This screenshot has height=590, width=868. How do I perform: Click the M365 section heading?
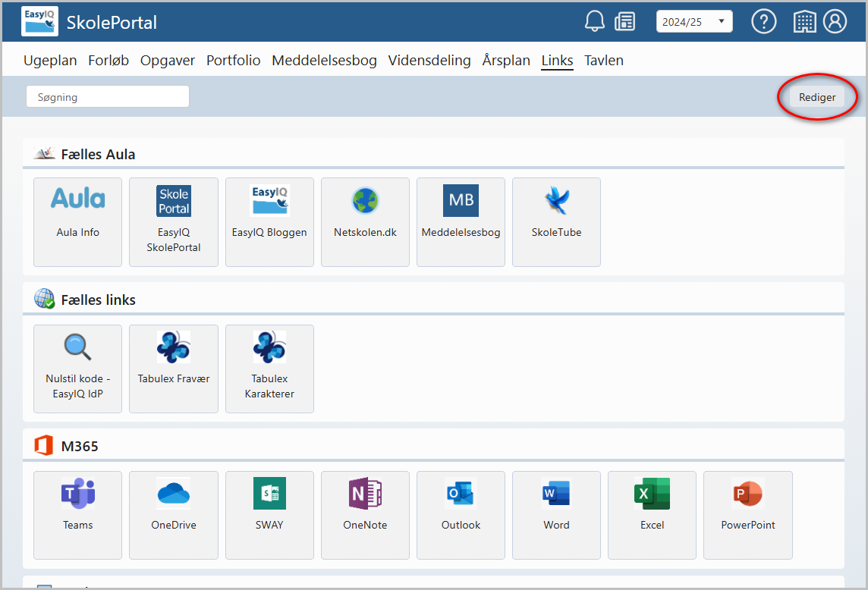point(80,446)
